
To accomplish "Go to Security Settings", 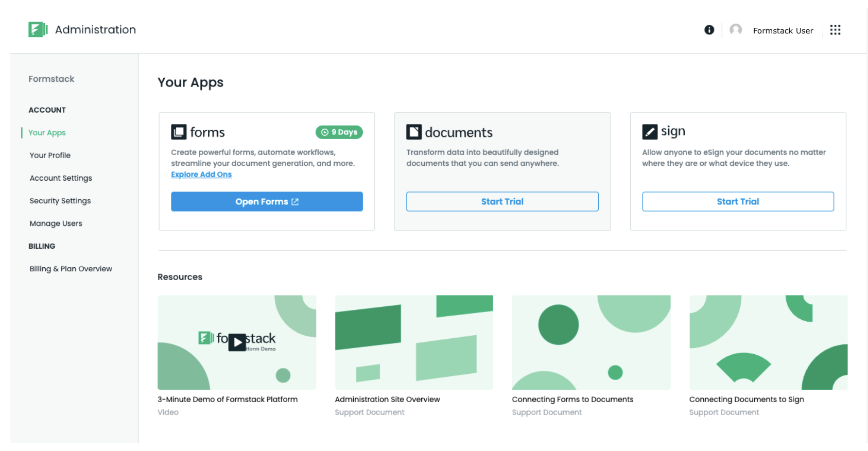I will (x=60, y=201).
